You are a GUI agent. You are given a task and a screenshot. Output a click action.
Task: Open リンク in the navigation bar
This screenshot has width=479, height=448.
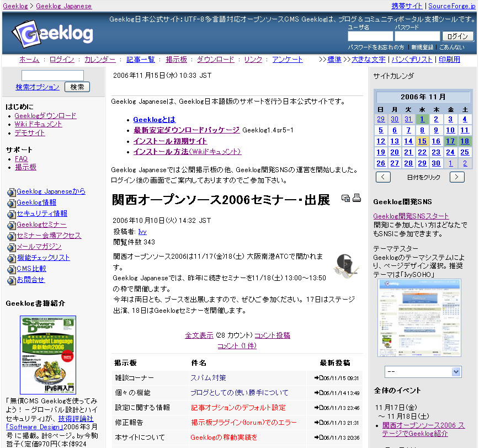[x=253, y=60]
